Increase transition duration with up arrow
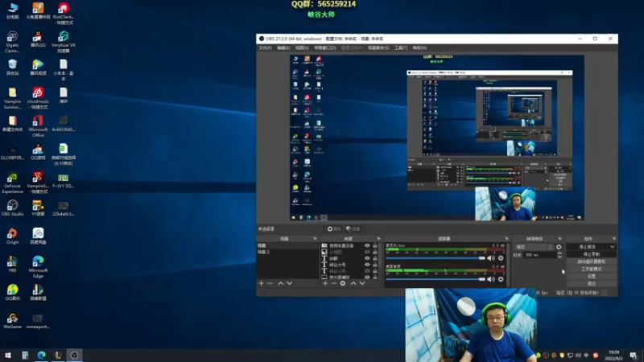 tap(559, 253)
